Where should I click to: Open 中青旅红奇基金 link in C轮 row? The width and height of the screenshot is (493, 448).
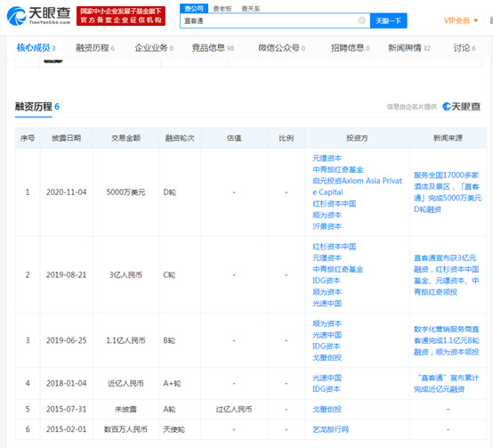[x=337, y=269]
